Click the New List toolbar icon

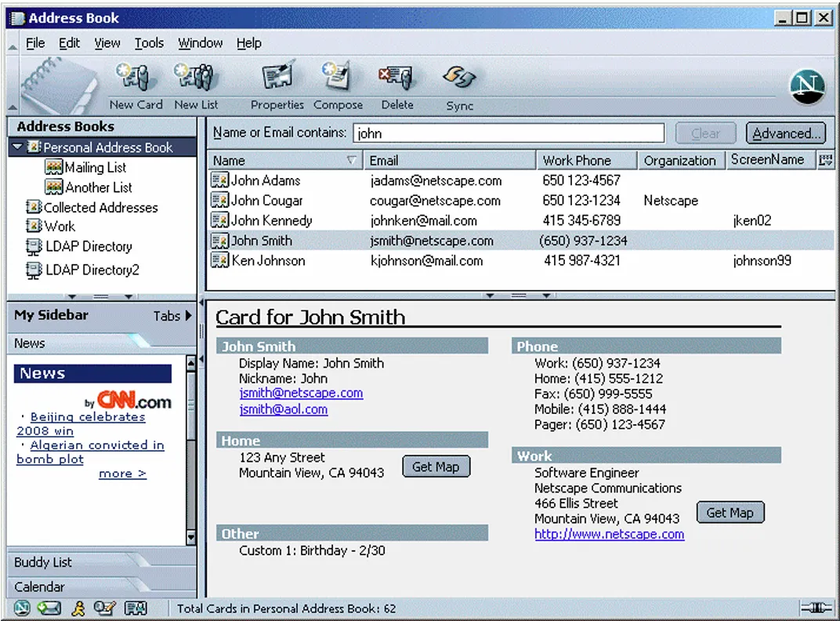195,82
